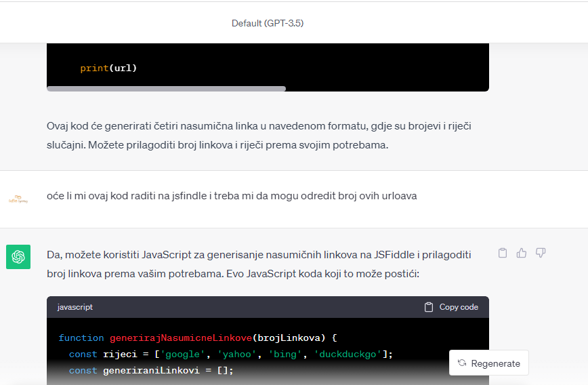Click the thumbs up icon on response
Image resolution: width=588 pixels, height=385 pixels.
point(522,253)
